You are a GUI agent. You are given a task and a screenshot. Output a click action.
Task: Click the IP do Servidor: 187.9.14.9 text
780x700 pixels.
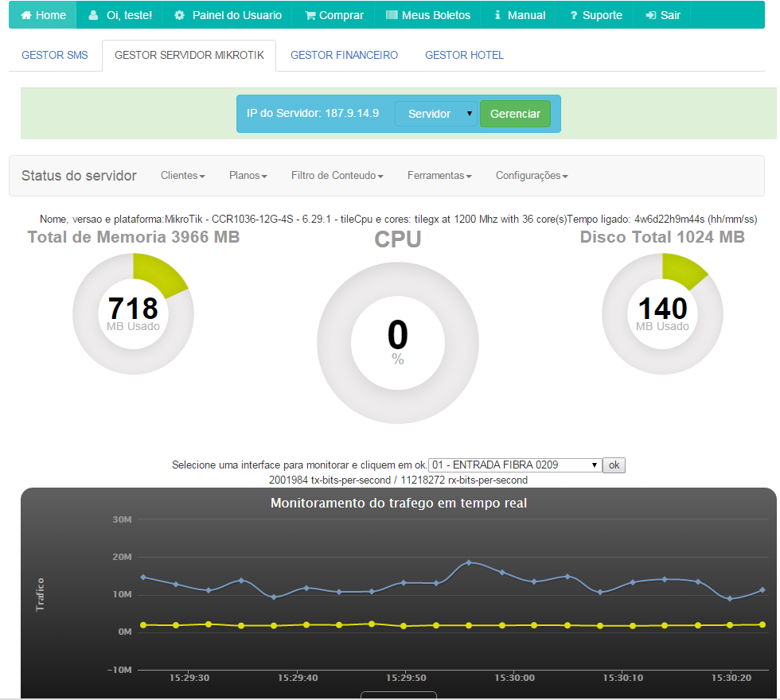pyautogui.click(x=312, y=113)
